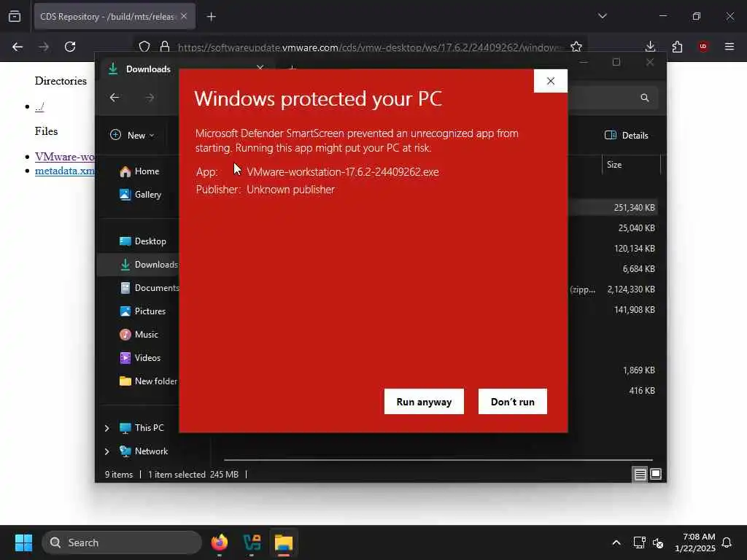Open Documents folder in sidebar

[149, 287]
